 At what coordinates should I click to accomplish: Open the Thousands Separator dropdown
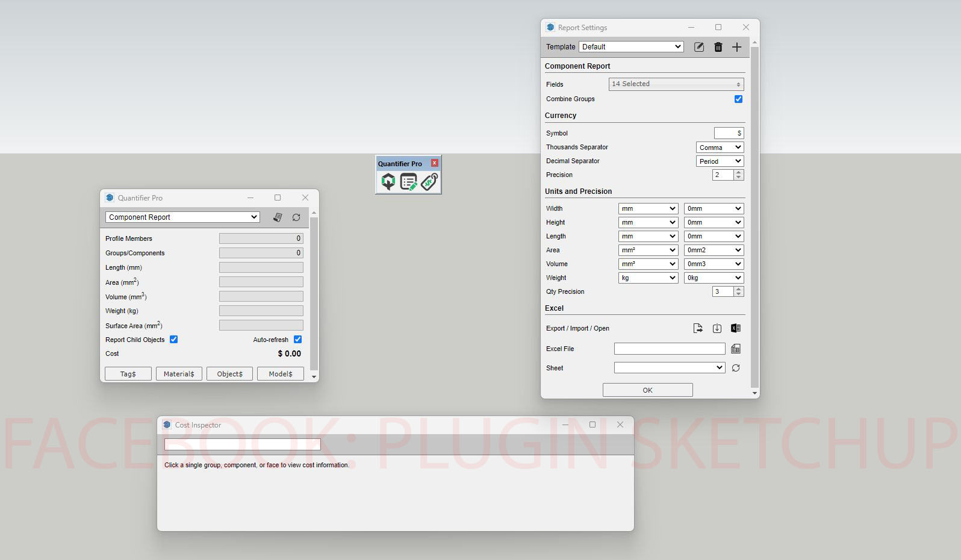click(x=720, y=148)
